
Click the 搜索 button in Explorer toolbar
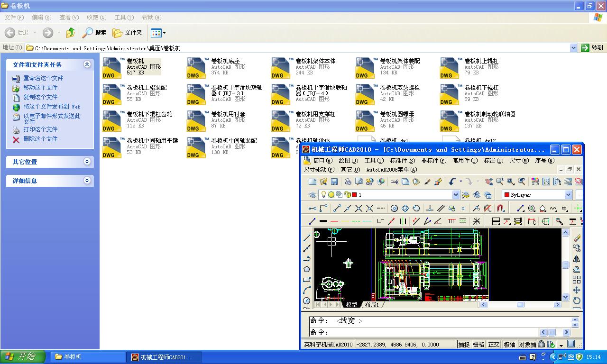(x=94, y=33)
